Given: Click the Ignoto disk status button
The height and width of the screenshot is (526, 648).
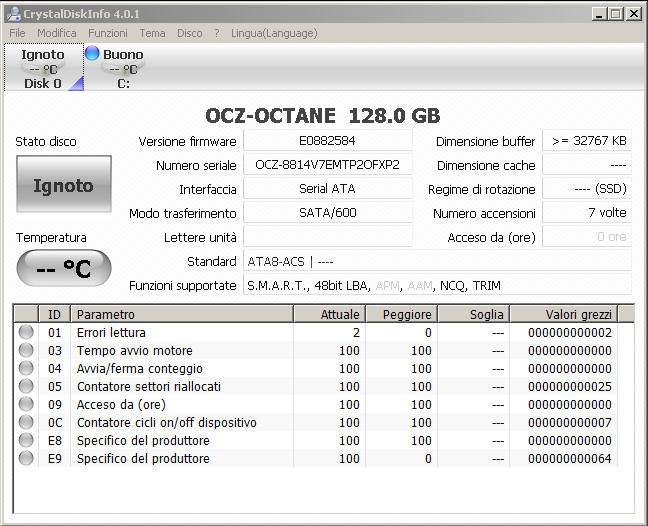Looking at the screenshot, I should pyautogui.click(x=64, y=184).
